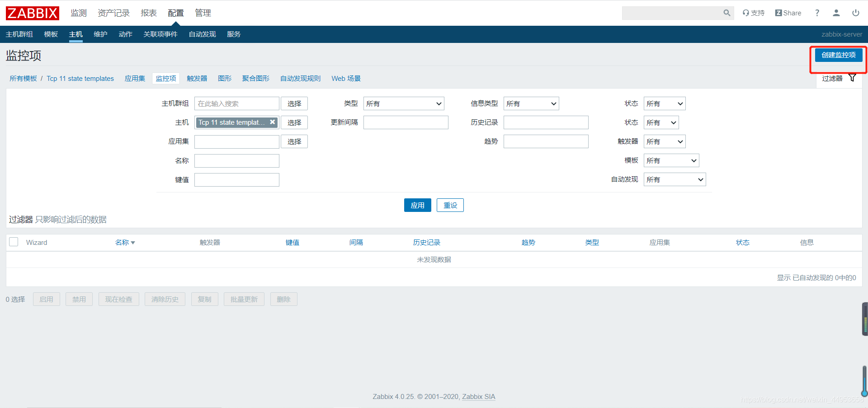Click the 重设 reset button

pyautogui.click(x=450, y=205)
